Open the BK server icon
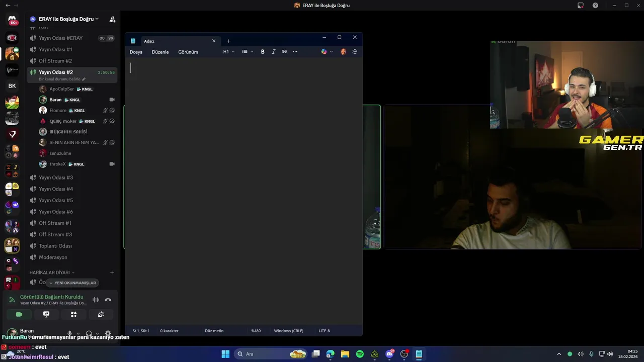Image resolution: width=644 pixels, height=362 pixels. (12, 86)
